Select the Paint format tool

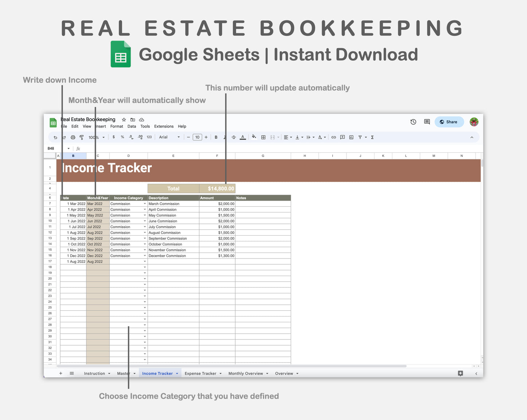pos(82,137)
